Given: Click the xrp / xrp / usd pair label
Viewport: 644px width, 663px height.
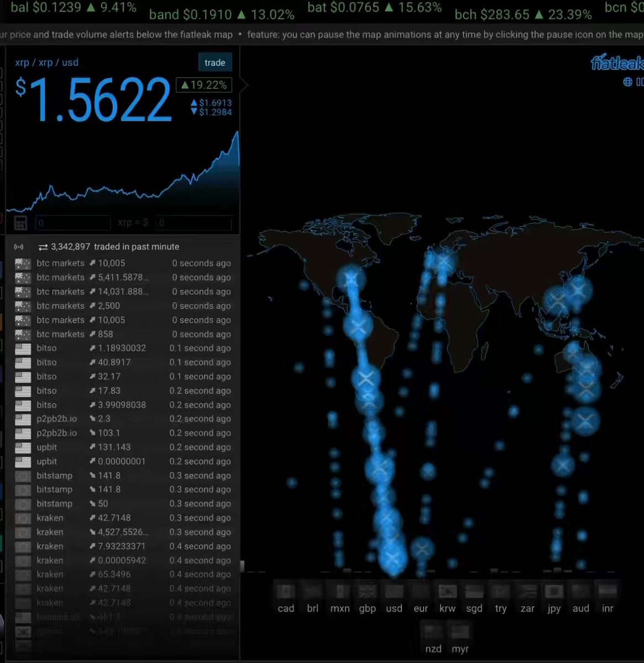Looking at the screenshot, I should click(47, 62).
